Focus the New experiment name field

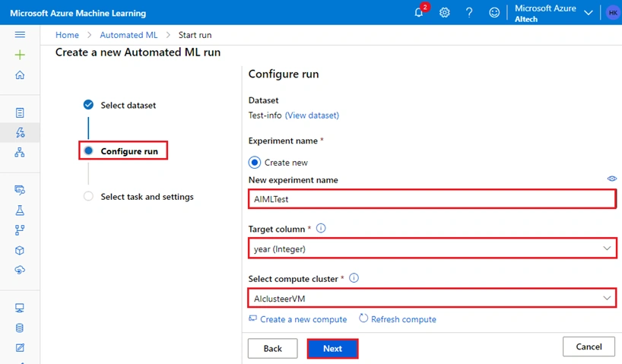tap(433, 198)
